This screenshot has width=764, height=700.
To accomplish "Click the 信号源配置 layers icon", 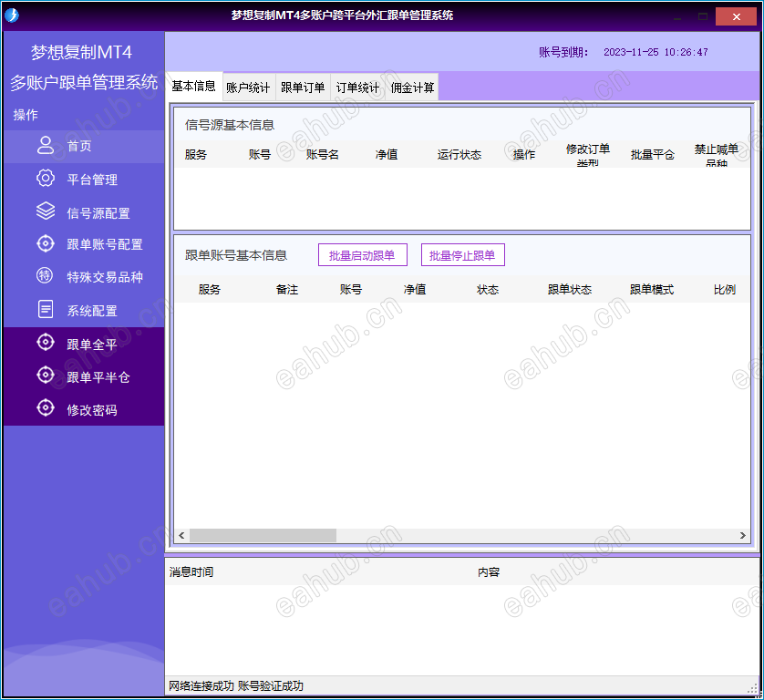I will point(46,211).
